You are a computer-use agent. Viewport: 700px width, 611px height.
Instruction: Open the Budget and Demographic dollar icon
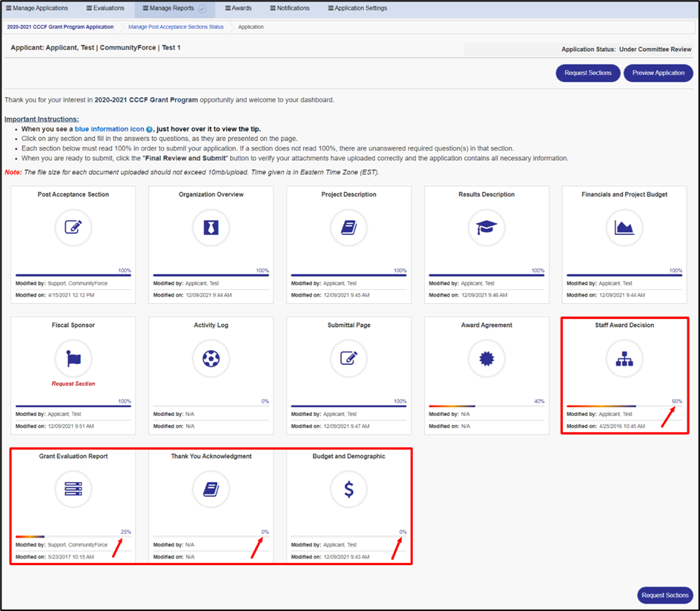[x=349, y=489]
